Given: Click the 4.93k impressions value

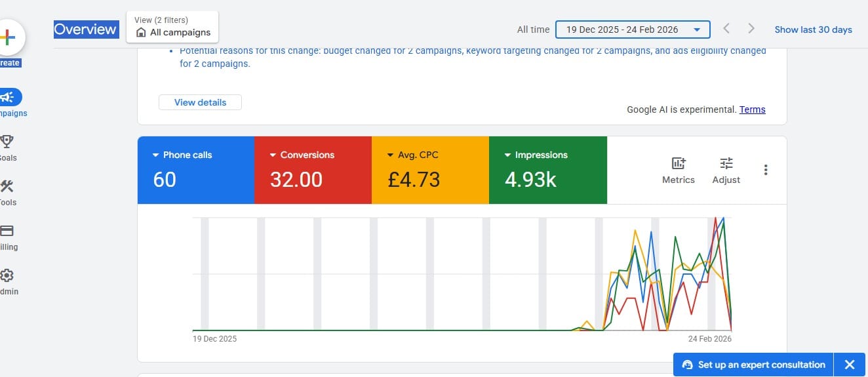Looking at the screenshot, I should click(x=530, y=180).
